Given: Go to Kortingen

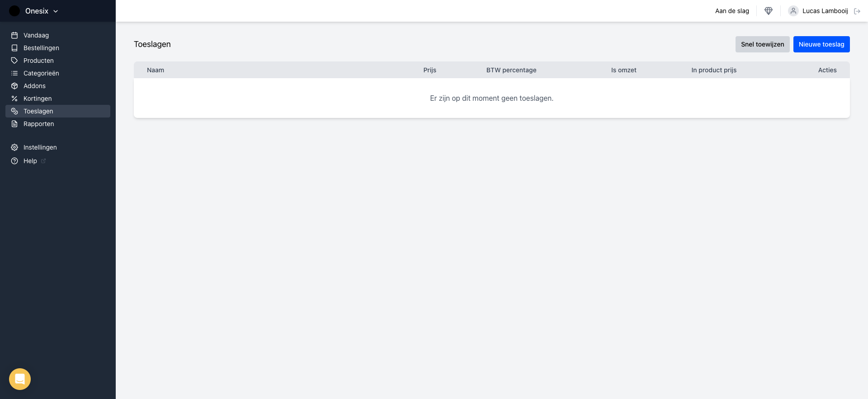Looking at the screenshot, I should point(58,99).
